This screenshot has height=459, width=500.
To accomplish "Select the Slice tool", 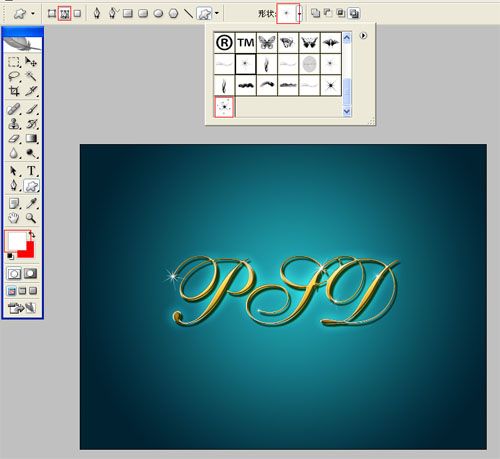I will (31, 91).
